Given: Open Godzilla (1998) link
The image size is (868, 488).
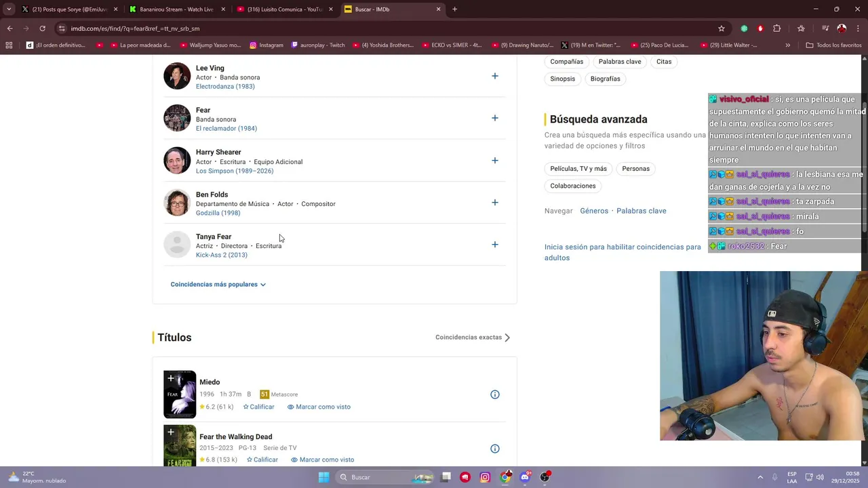Looking at the screenshot, I should click(x=218, y=213).
